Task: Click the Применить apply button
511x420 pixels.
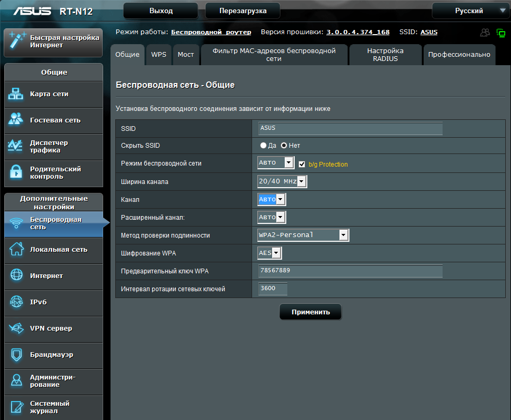Action: point(310,312)
